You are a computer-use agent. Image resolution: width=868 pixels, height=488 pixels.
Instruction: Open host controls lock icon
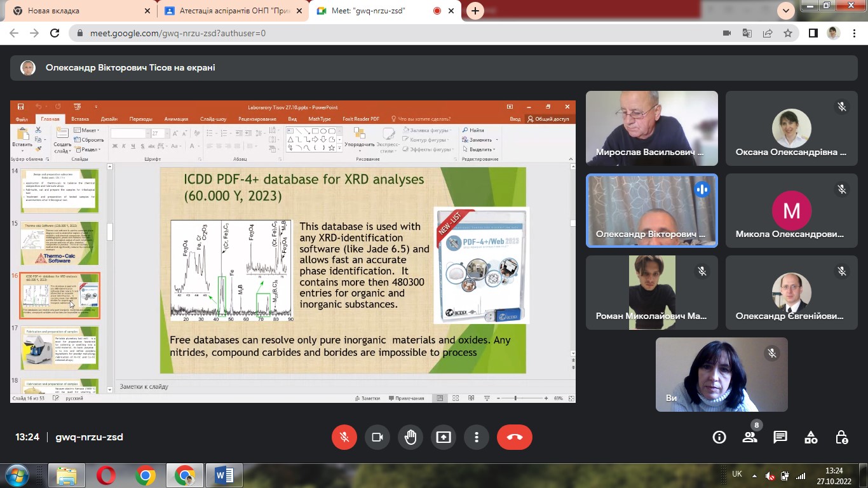pos(841,437)
